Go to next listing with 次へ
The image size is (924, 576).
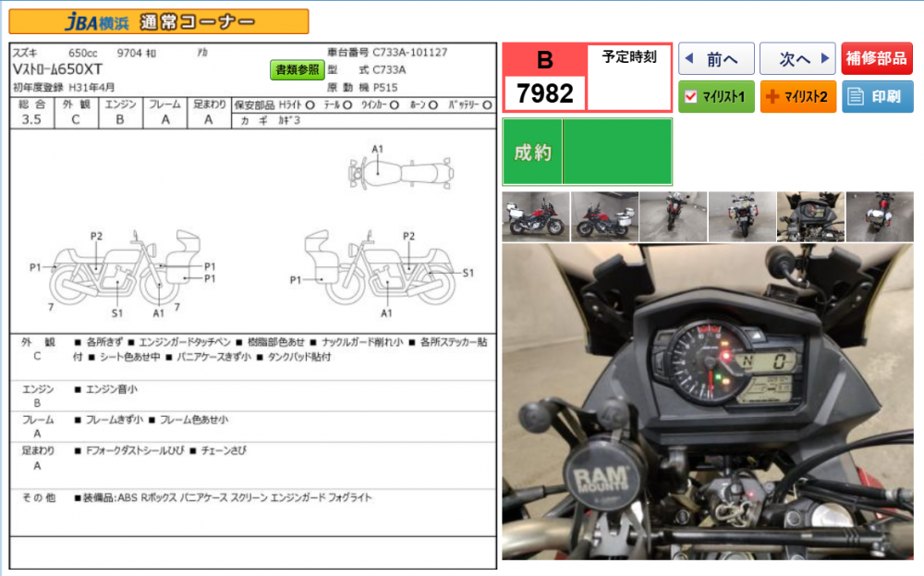coord(796,59)
